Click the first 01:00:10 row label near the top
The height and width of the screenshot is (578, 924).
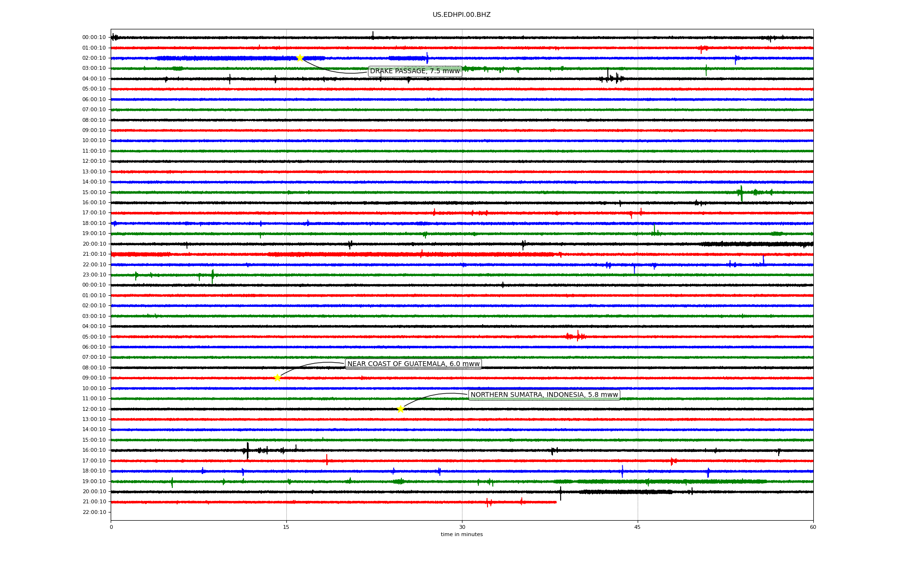(94, 48)
